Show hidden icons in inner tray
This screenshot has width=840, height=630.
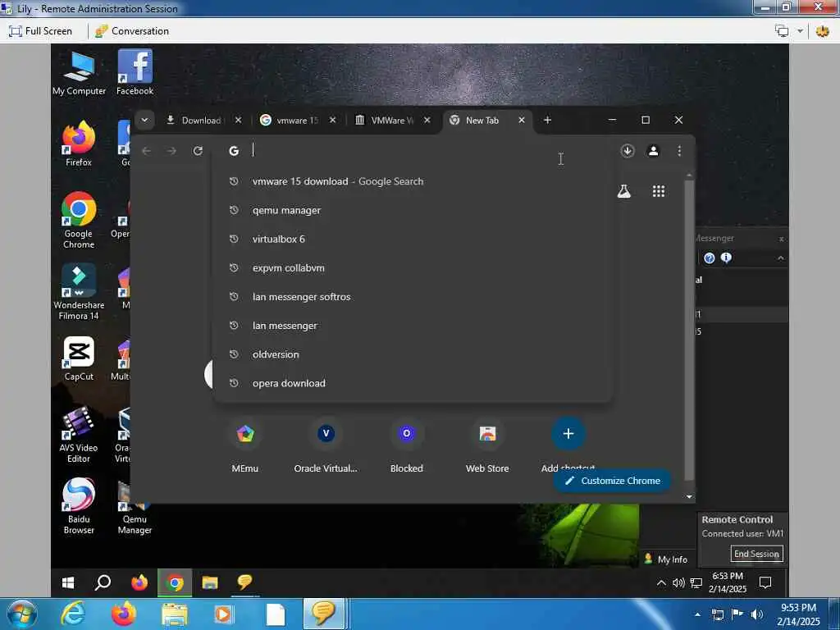661,583
